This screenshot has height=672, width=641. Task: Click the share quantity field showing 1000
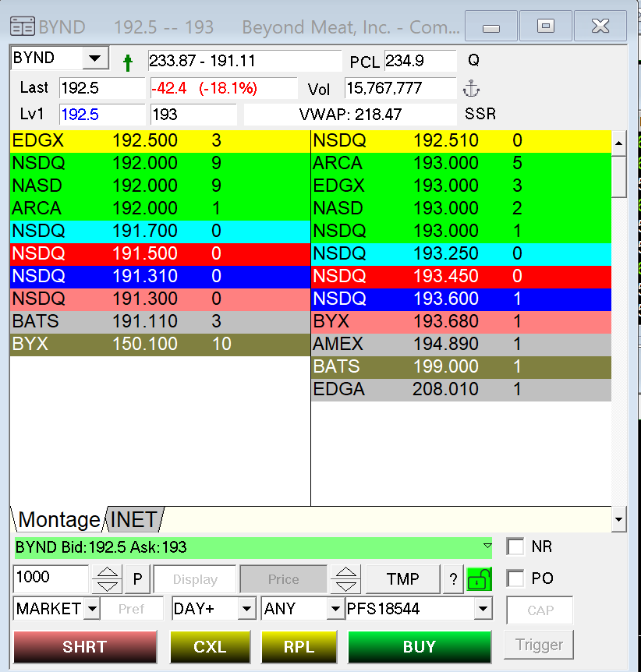tap(51, 578)
